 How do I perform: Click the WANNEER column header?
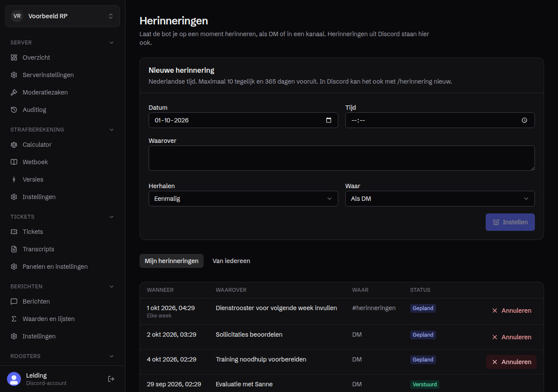(x=160, y=290)
